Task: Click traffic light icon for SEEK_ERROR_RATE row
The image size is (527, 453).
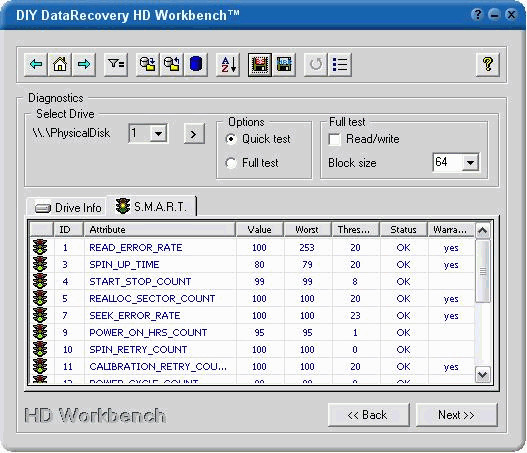Action: [40, 315]
